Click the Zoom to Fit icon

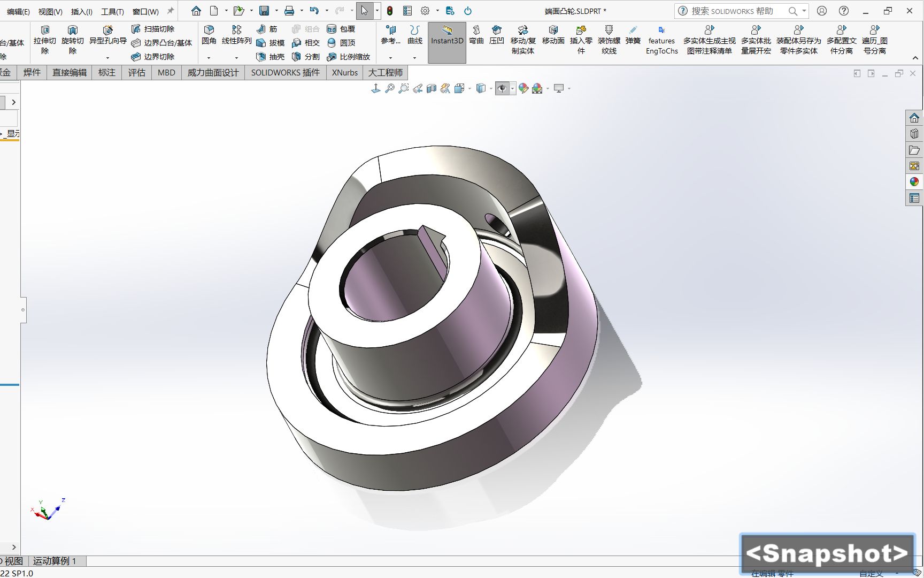pos(390,88)
